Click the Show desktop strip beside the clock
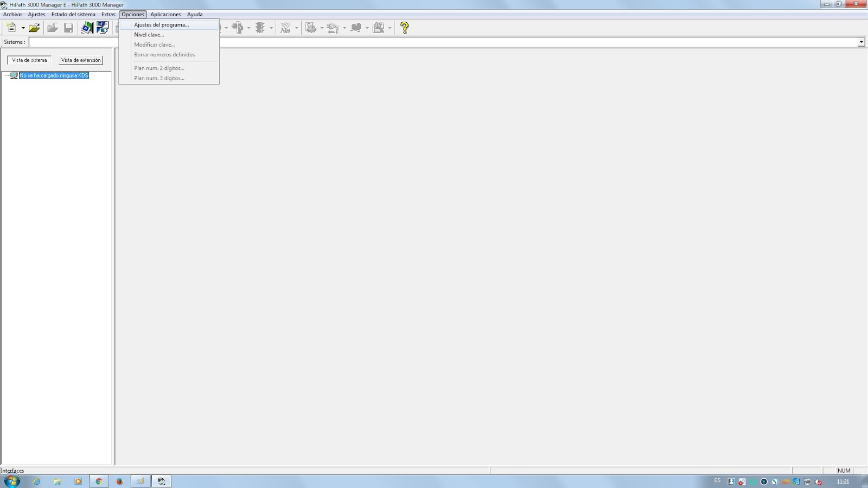 point(865,481)
